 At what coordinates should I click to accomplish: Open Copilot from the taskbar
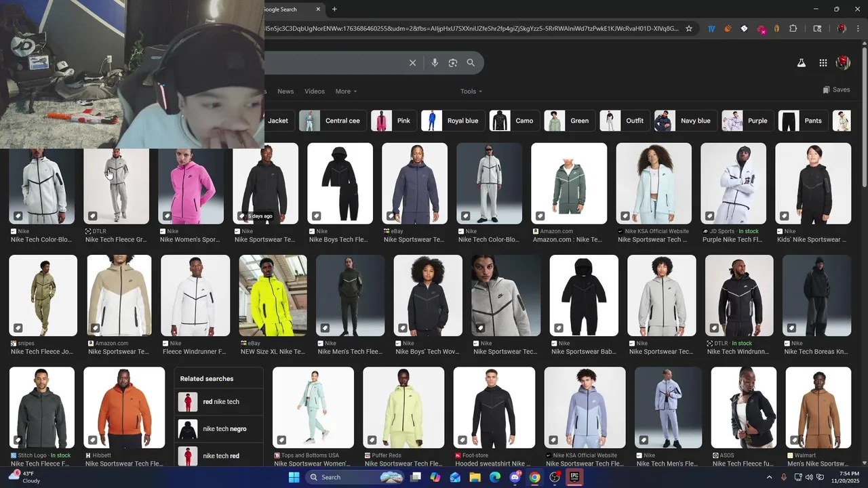[435, 477]
